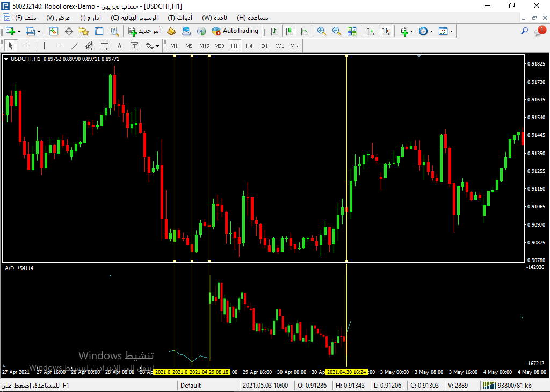Open the Data Window crosshair icon
550x392 pixels.
tap(69, 31)
